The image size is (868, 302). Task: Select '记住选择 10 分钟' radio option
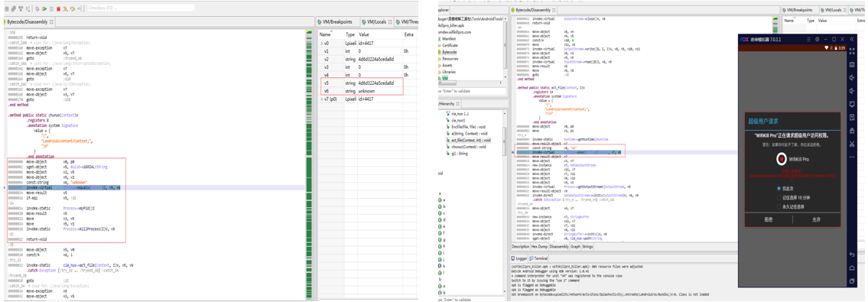(x=779, y=197)
